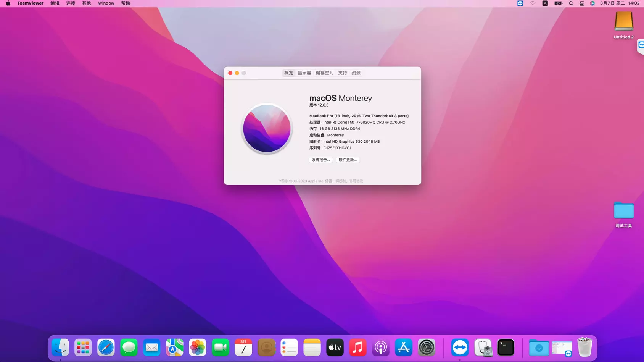This screenshot has width=644, height=362.
Task: Open Spotlight search in the menu bar
Action: [570, 3]
